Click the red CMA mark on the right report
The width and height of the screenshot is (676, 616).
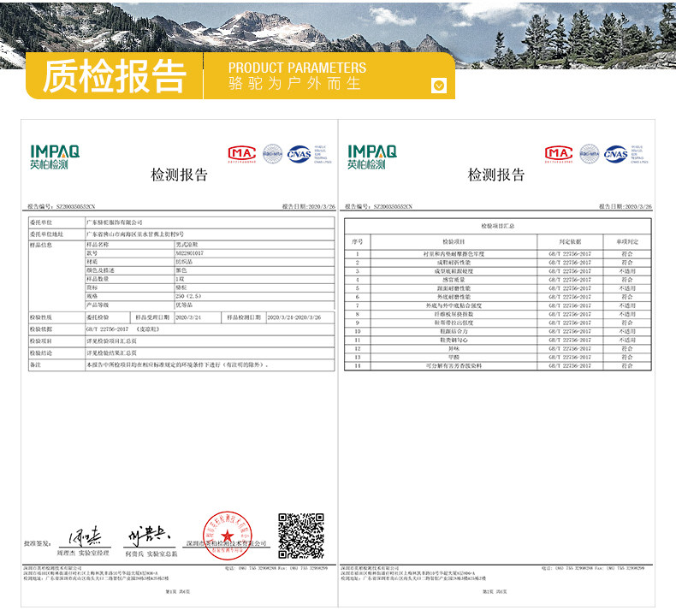click(x=559, y=154)
